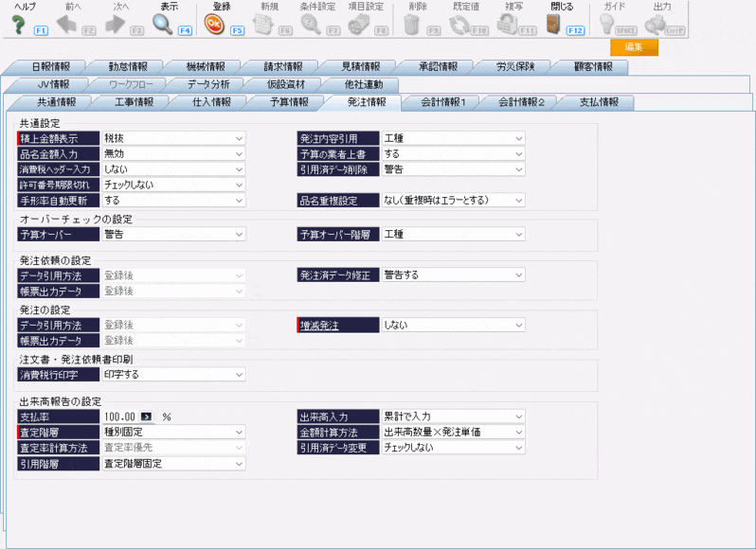This screenshot has width=756, height=549.
Task: Click the 削除 trash can icon
Action: pos(411,25)
